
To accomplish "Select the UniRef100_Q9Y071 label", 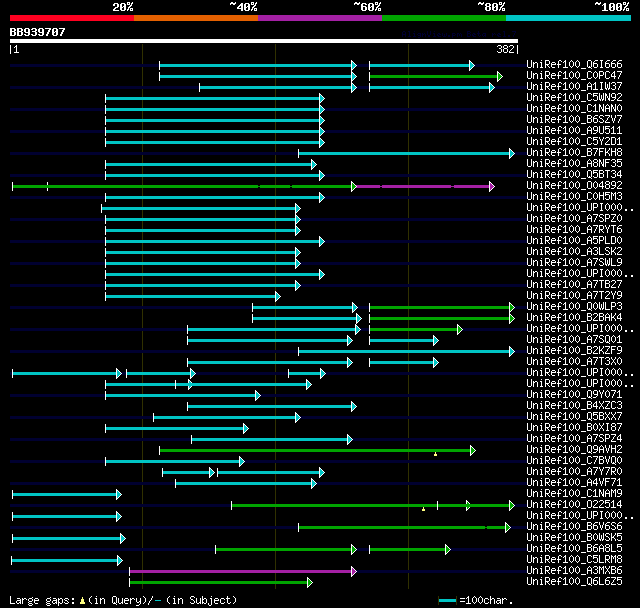I will [574, 395].
